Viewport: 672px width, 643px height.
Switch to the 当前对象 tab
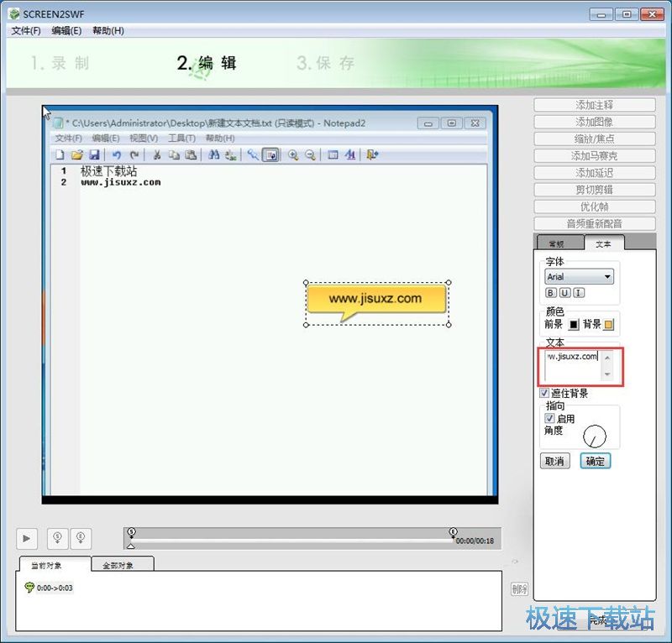pos(55,565)
